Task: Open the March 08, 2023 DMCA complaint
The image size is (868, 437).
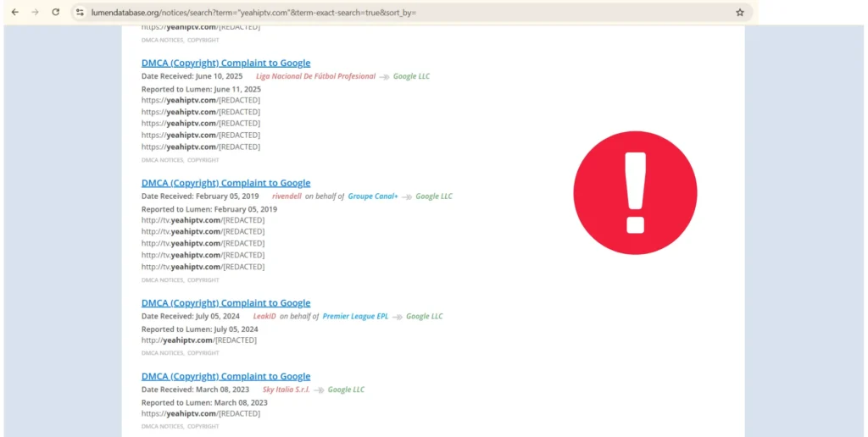Action: pos(225,377)
